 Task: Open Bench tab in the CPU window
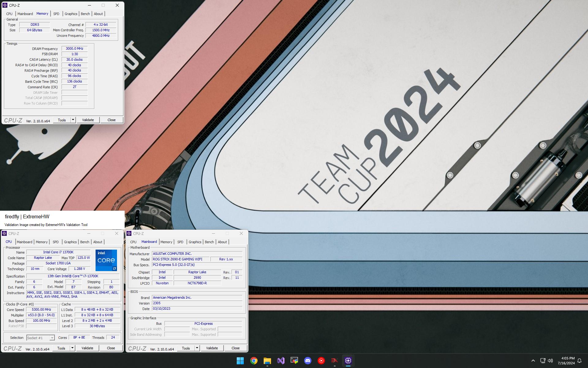(x=85, y=242)
